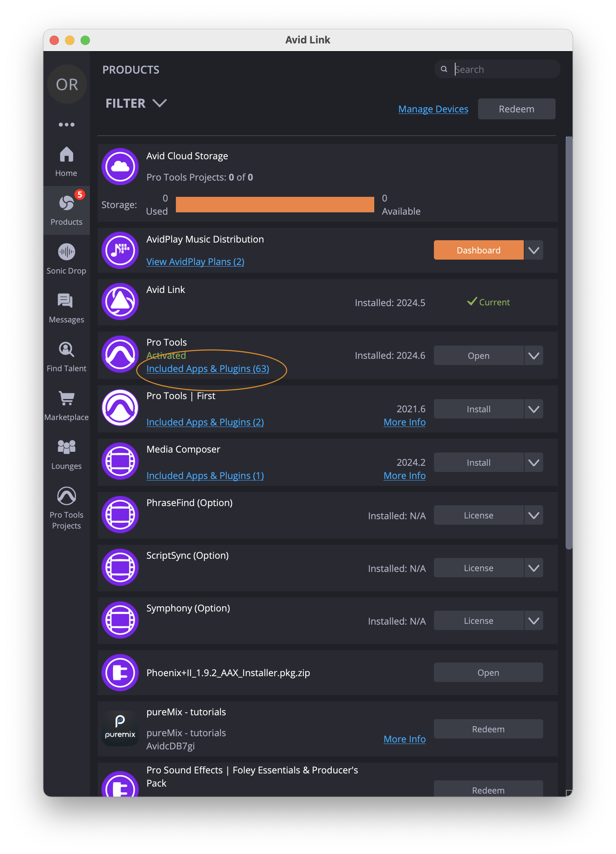
Task: Click More Info for Pro Tools | First
Action: pos(404,422)
